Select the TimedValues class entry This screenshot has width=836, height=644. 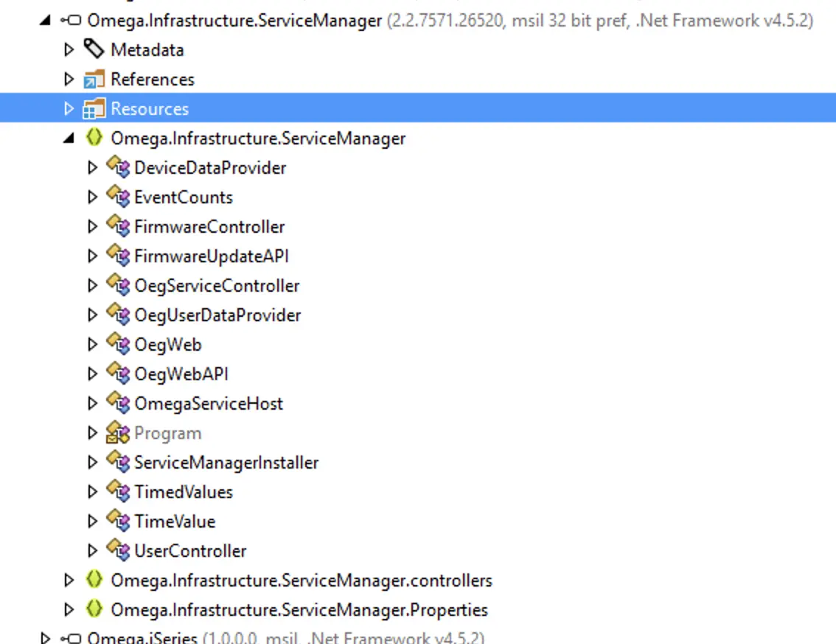[183, 492]
